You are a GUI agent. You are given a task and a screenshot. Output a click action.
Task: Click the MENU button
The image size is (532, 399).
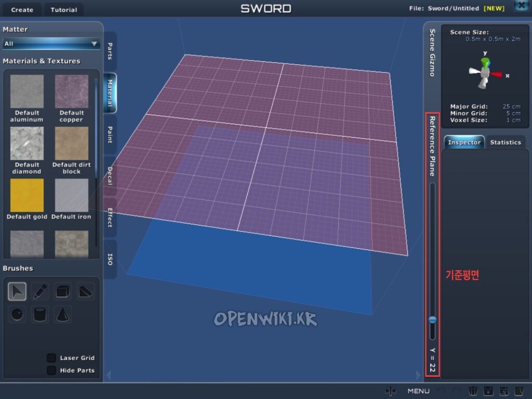(419, 391)
